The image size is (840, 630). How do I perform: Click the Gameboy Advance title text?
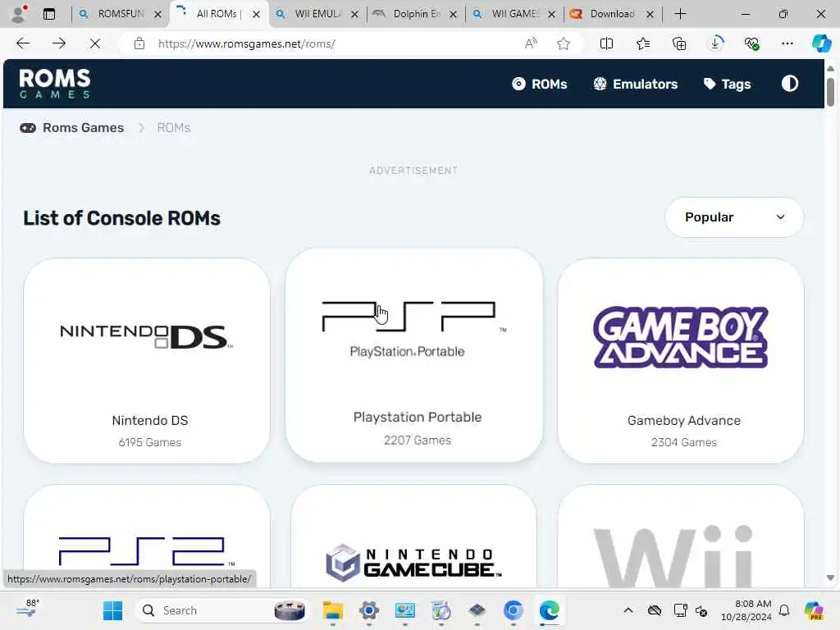pyautogui.click(x=684, y=421)
